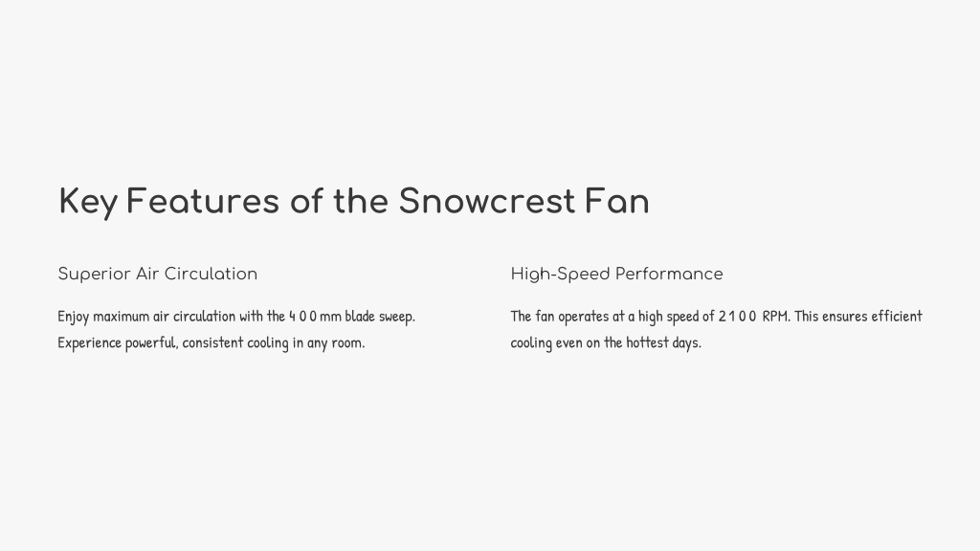Click the word "Fan" ending the title

617,201
